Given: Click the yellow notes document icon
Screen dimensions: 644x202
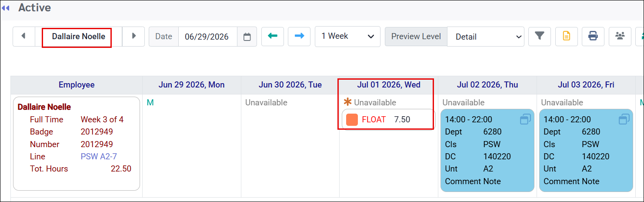Looking at the screenshot, I should (x=566, y=36).
